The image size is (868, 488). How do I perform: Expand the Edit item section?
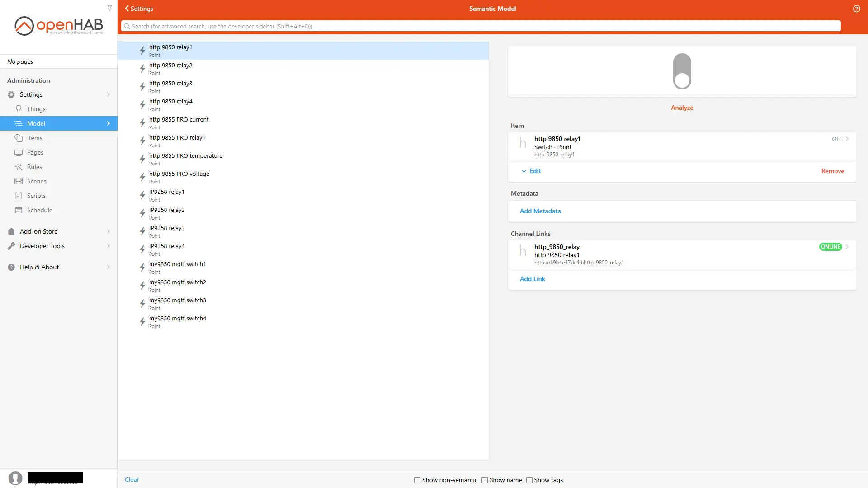click(x=531, y=171)
